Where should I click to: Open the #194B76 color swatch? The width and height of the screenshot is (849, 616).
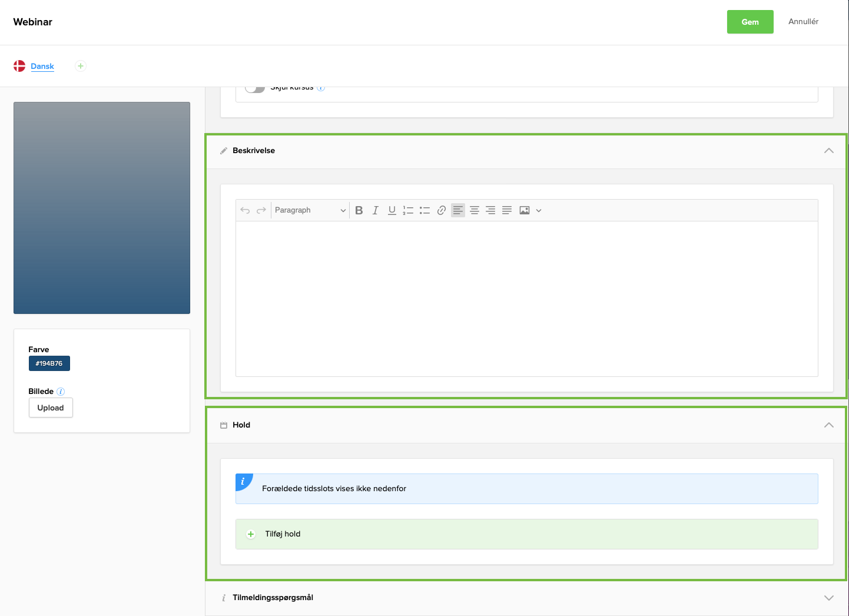click(49, 363)
